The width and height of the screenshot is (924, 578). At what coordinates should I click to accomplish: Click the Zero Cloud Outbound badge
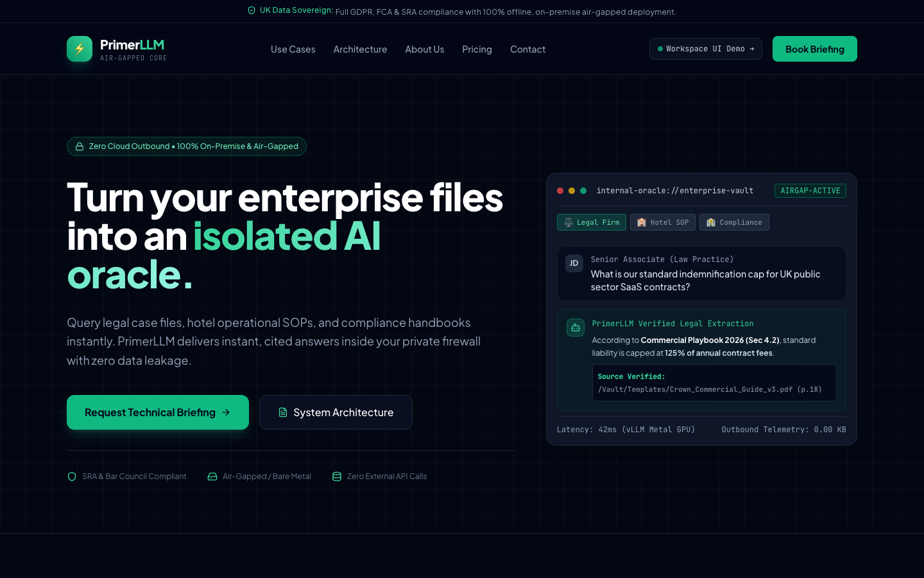[187, 146]
